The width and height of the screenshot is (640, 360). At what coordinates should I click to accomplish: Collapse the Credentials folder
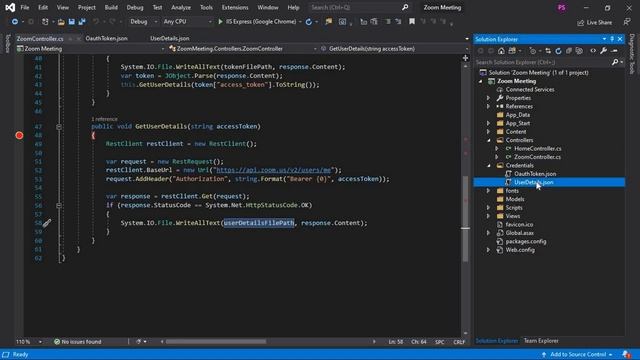point(489,165)
